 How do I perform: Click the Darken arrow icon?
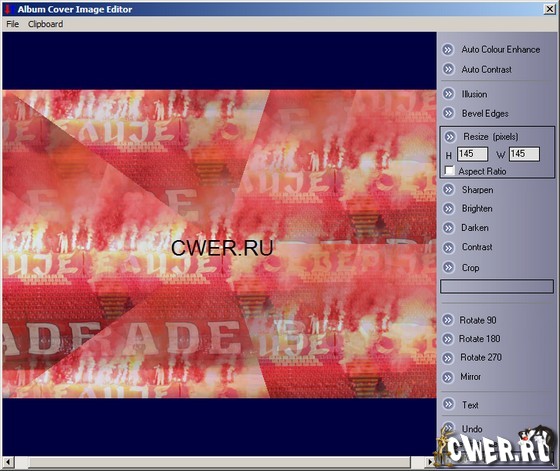pyautogui.click(x=448, y=227)
